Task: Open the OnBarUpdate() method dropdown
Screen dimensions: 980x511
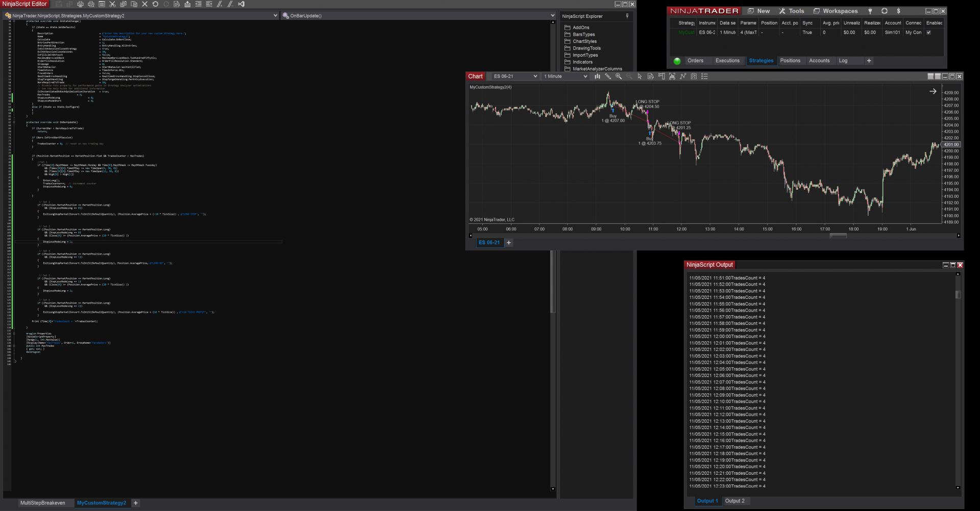Action: (419, 16)
